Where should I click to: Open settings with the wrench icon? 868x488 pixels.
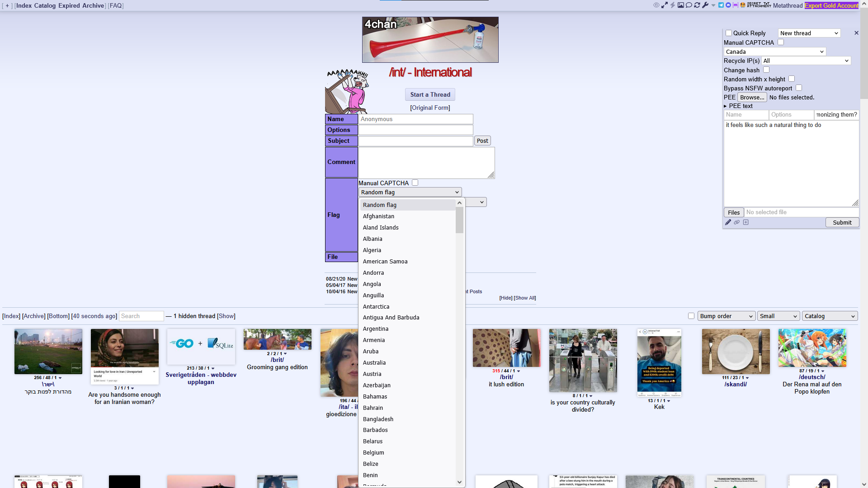click(x=705, y=5)
